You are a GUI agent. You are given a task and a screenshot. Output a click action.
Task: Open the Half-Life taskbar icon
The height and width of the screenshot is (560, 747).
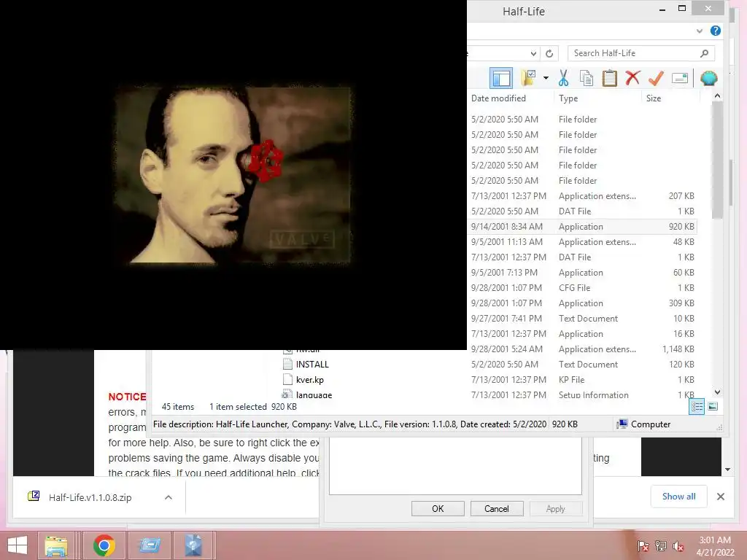pos(193,545)
